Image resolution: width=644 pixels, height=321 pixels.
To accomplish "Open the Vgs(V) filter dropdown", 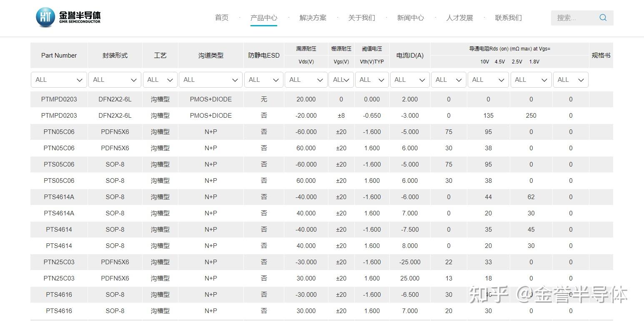I will (x=341, y=80).
